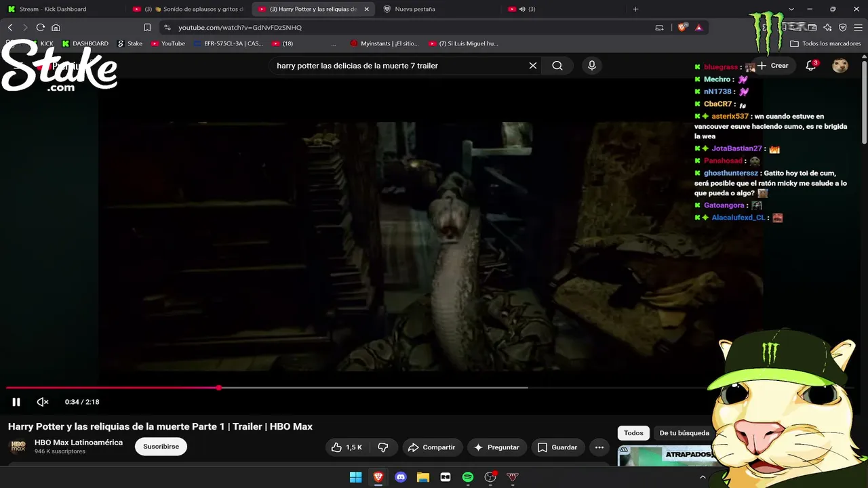Open Discord from the taskbar
868x488 pixels.
pyautogui.click(x=400, y=477)
